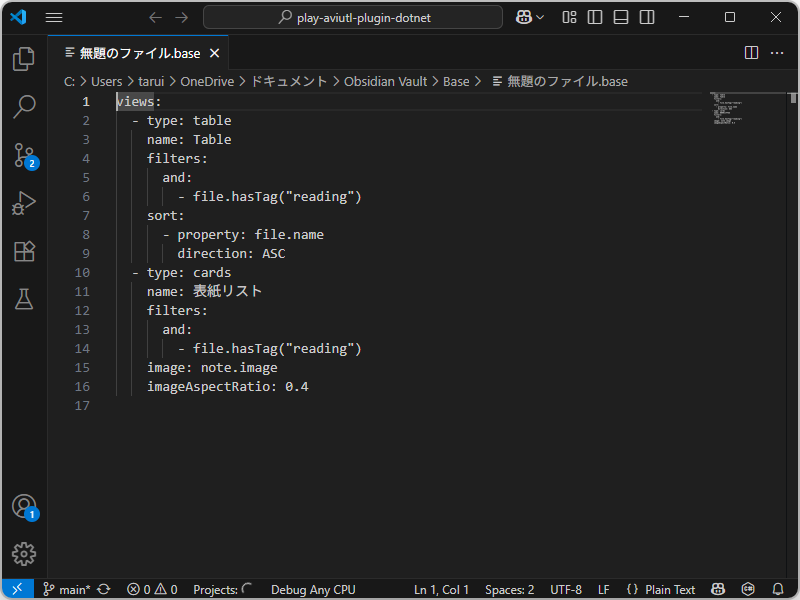
Task: Open the Search view
Action: click(24, 107)
